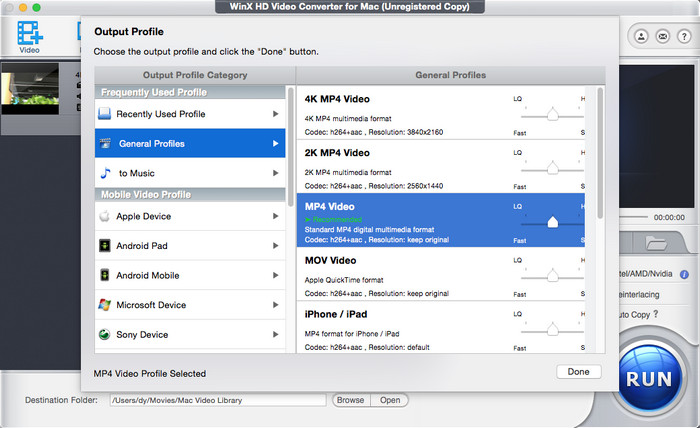Viewport: 700px width, 428px height.
Task: Select the 4K MP4 Video profile
Action: (x=441, y=112)
